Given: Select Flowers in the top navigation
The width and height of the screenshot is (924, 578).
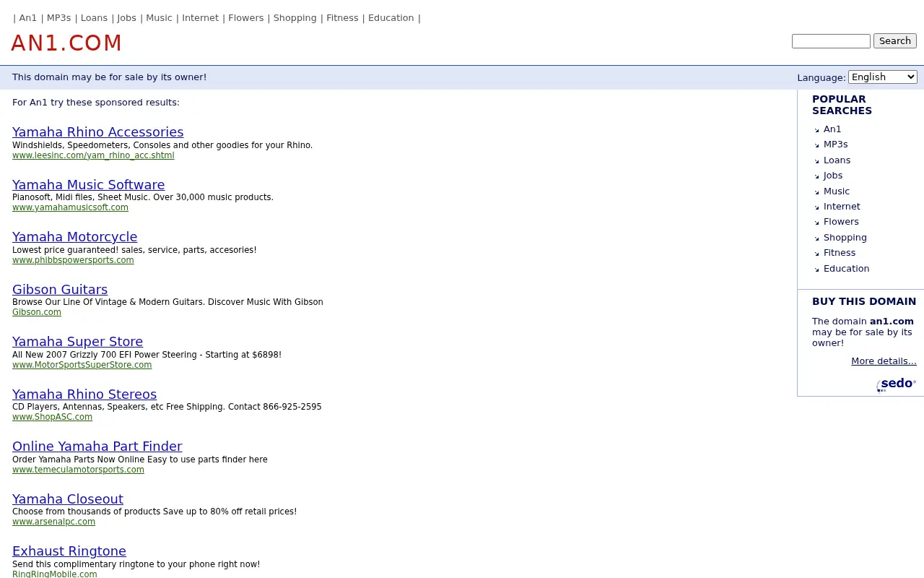Looking at the screenshot, I should pos(246,18).
